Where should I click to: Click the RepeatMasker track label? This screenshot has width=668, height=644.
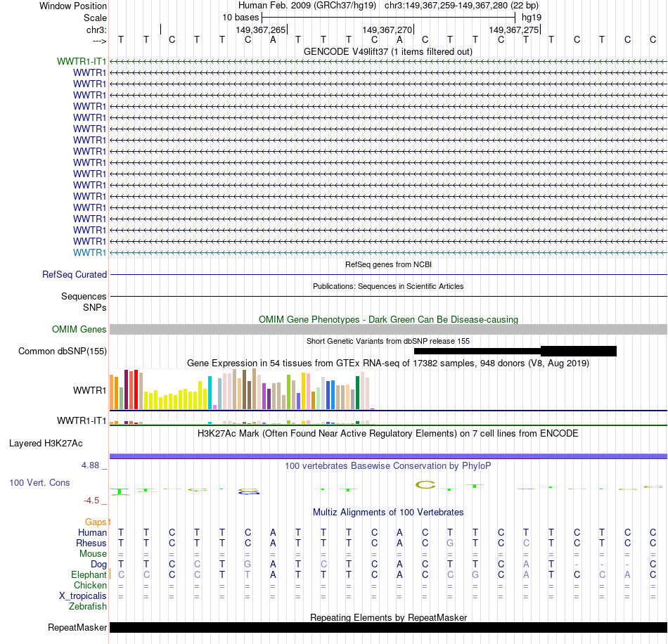77,627
